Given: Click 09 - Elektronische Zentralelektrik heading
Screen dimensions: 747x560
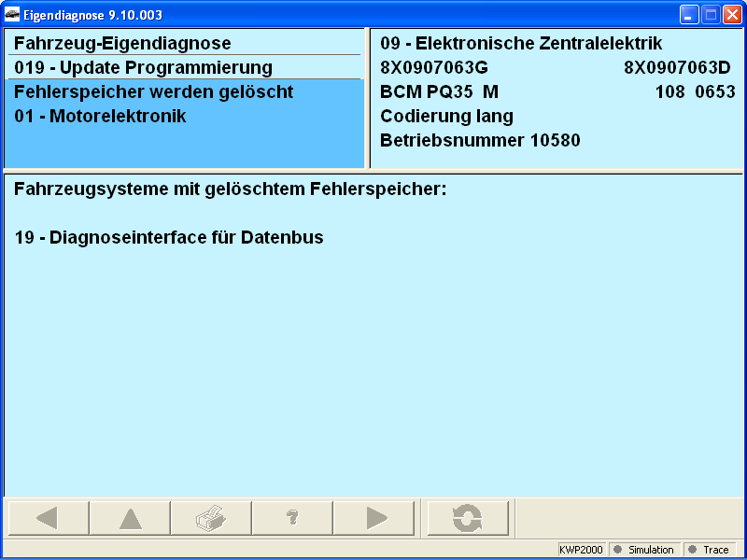Looking at the screenshot, I should pos(521,44).
